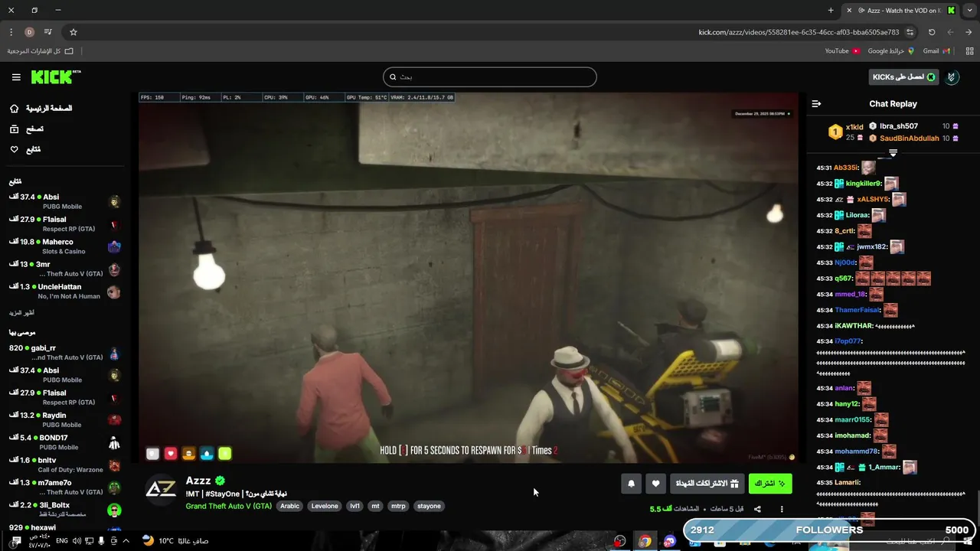Expand show more followed channels

[x=21, y=313]
